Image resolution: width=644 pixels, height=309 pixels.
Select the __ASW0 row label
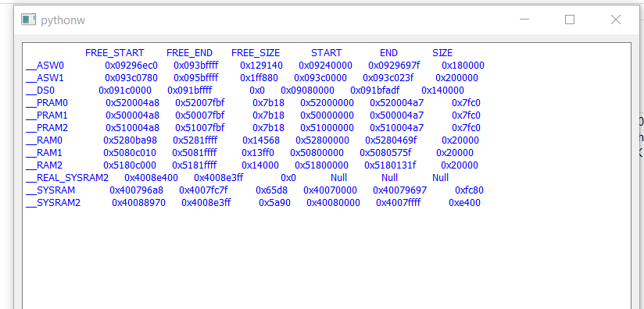click(x=45, y=66)
